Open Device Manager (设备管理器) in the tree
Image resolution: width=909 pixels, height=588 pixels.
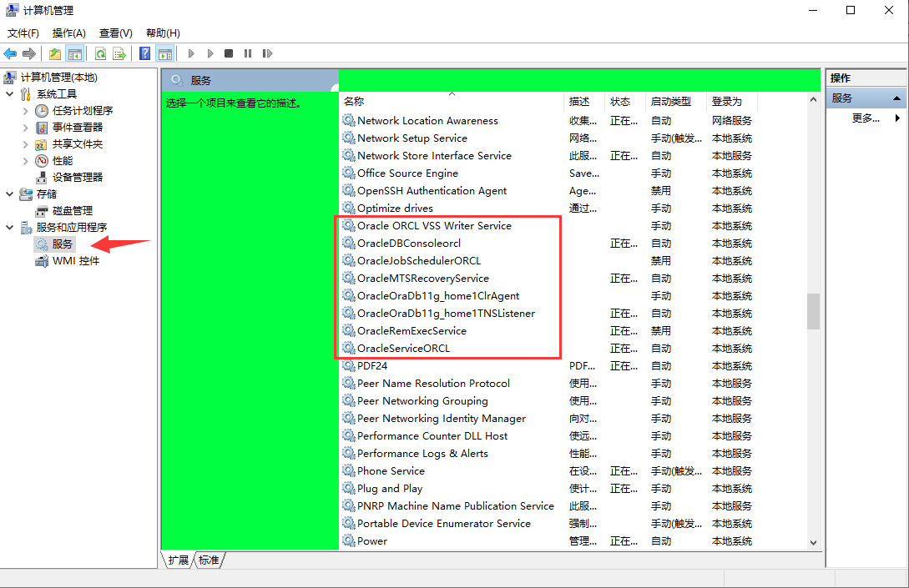click(77, 178)
